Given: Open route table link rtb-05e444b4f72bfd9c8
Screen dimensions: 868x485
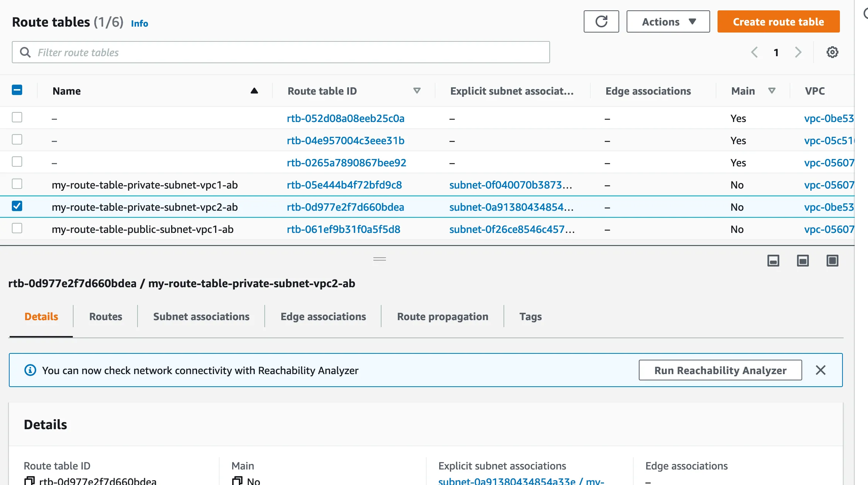Looking at the screenshot, I should [344, 185].
